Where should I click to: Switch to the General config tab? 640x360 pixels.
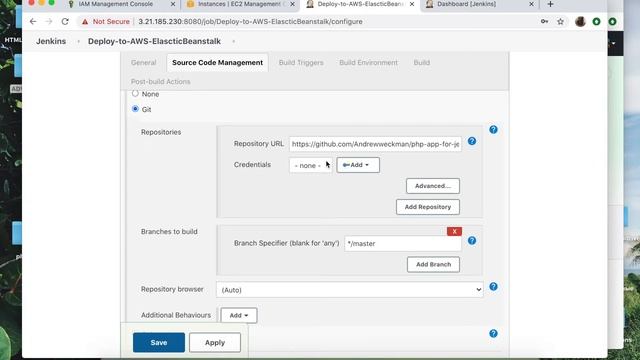tap(144, 62)
